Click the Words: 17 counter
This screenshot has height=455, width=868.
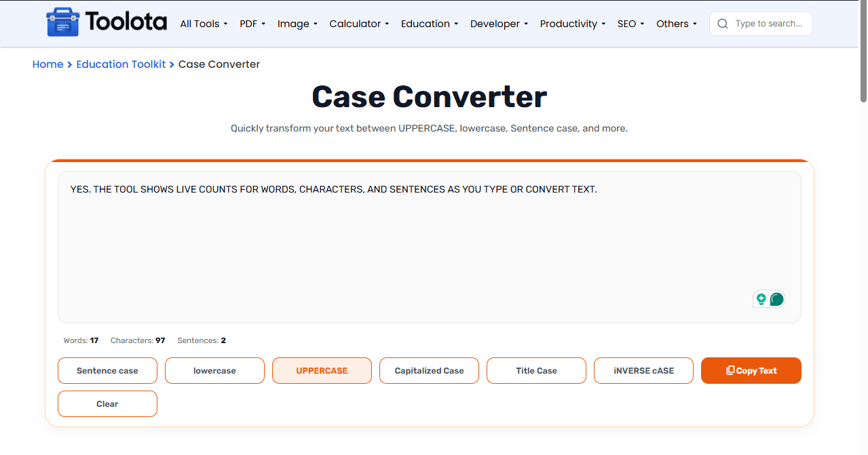click(x=81, y=340)
